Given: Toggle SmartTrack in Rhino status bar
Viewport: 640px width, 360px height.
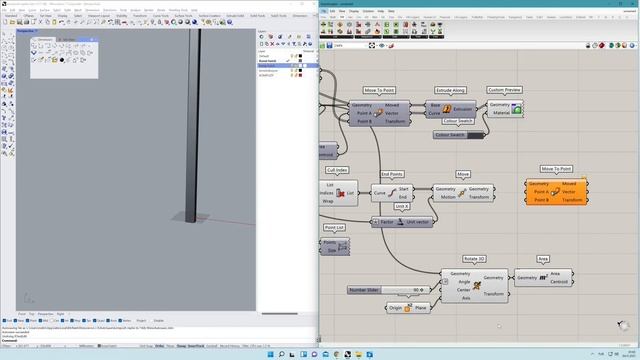Looking at the screenshot, I should [x=196, y=346].
